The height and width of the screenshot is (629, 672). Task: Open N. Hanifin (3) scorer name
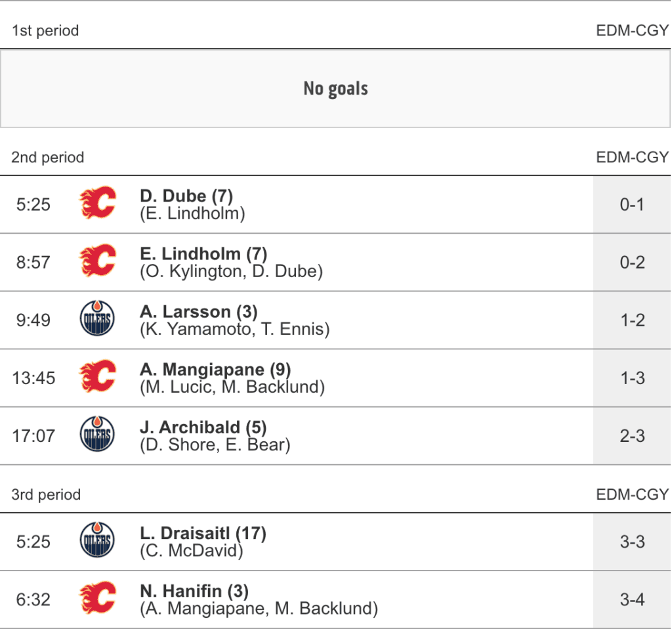194,591
